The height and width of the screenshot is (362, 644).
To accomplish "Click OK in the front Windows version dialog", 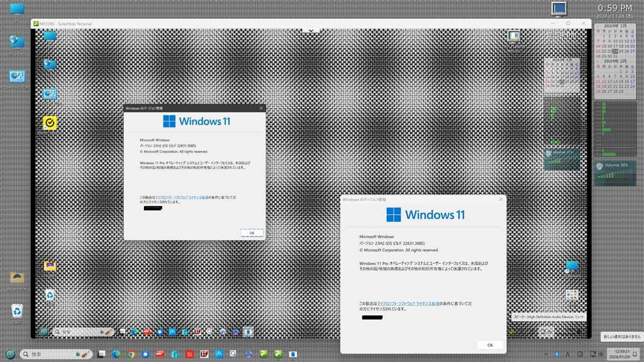I will pos(490,345).
